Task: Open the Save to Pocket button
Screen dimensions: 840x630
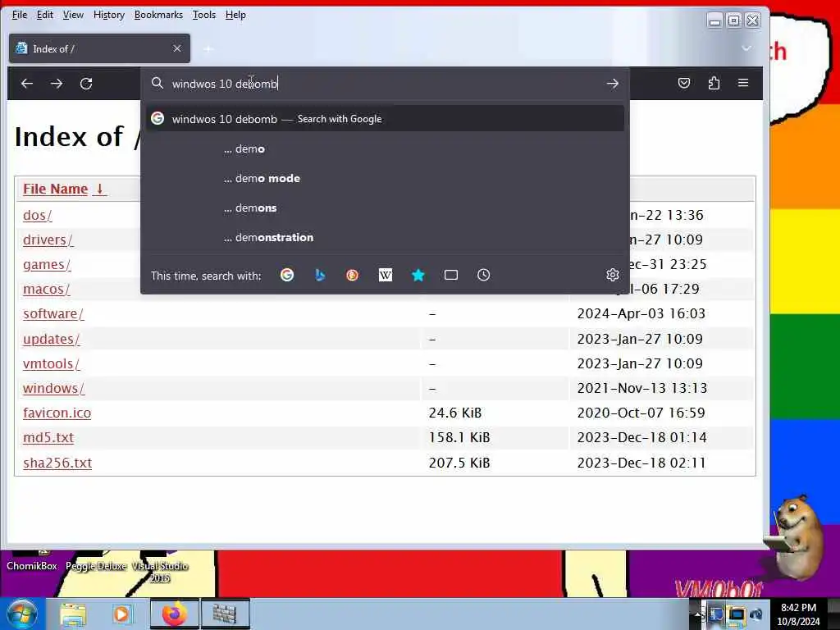Action: click(684, 83)
